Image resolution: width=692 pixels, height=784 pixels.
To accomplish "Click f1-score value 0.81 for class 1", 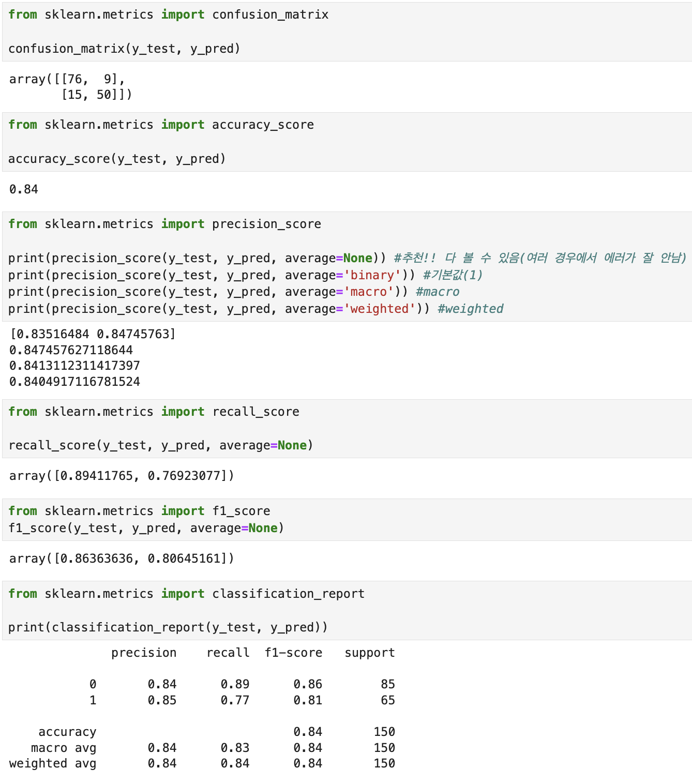I will coord(308,700).
